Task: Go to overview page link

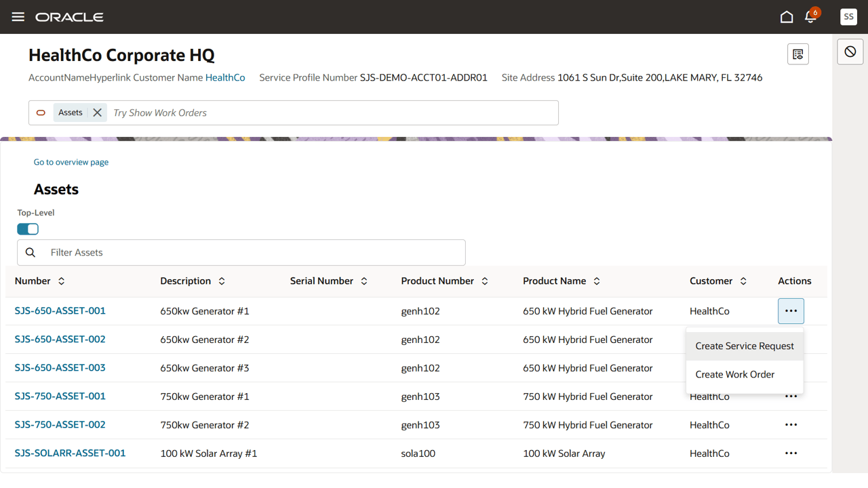Action: (x=71, y=162)
